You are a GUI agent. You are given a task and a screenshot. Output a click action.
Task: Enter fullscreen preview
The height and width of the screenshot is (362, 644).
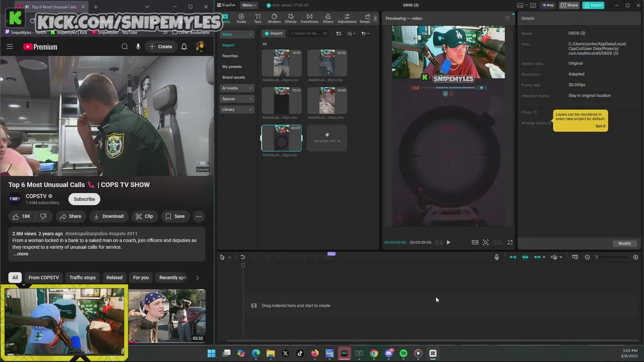510,242
